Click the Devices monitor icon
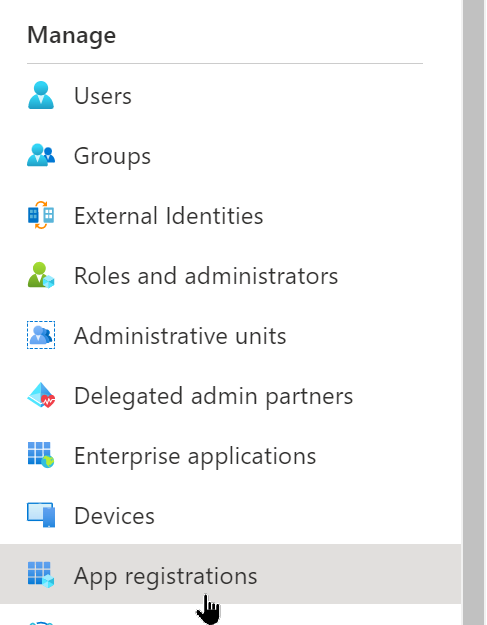This screenshot has height=625, width=487. (41, 515)
